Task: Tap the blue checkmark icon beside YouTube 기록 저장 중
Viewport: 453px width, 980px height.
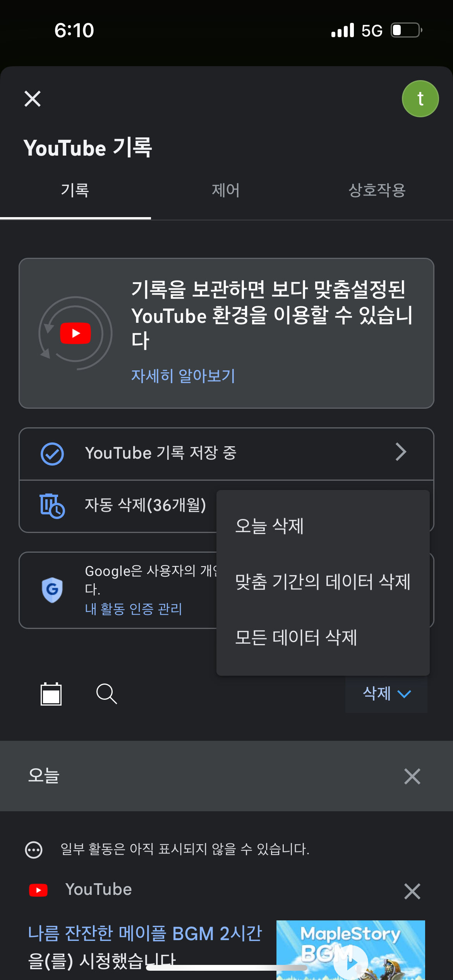Action: coord(52,454)
